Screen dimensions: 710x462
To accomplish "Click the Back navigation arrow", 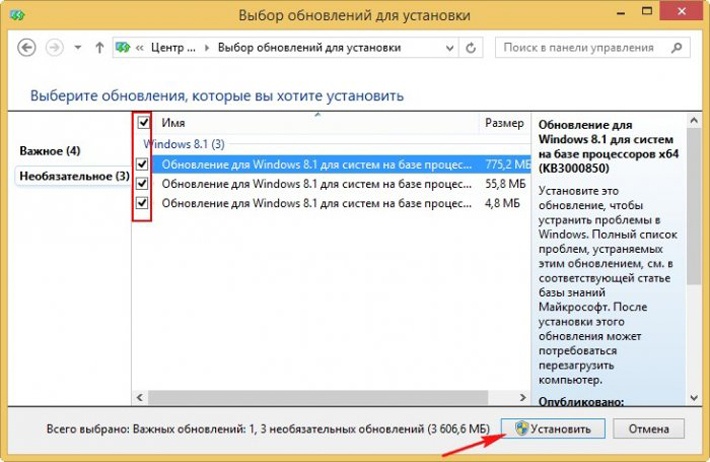I will 26,48.
